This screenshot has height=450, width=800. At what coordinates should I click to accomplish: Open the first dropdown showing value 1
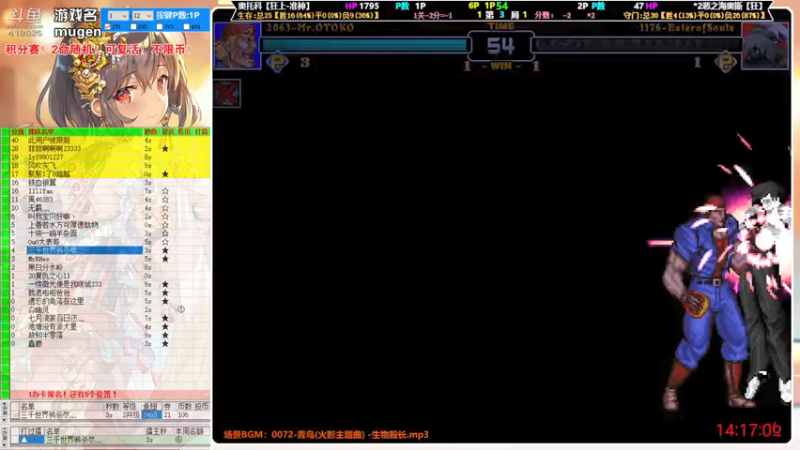(117, 16)
